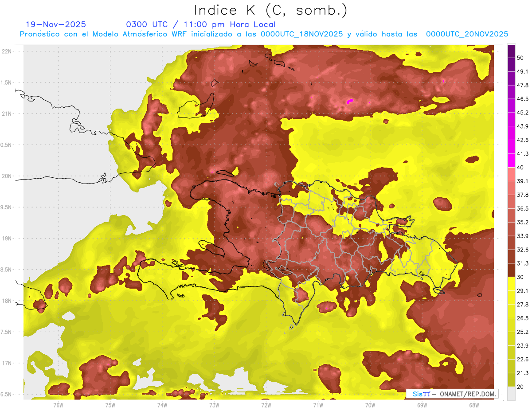Click the latitude label '1.5N'

coord(7,82)
